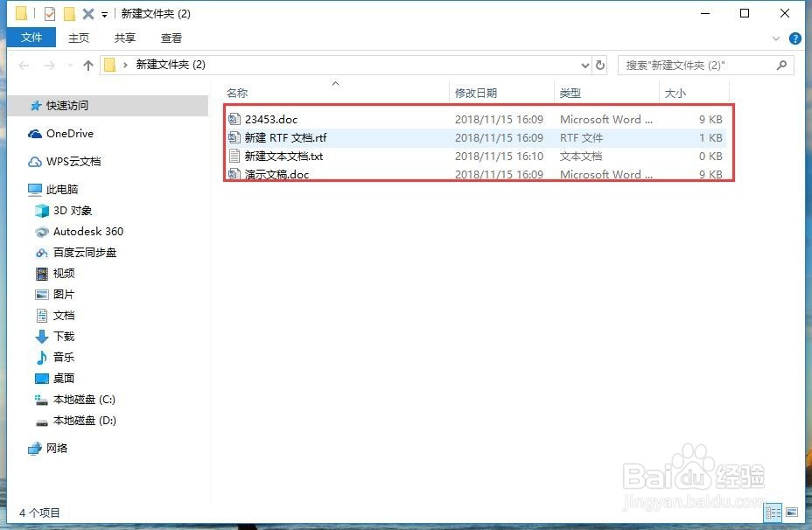Switch to the 查看 ribbon tab
812x530 pixels.
[171, 38]
